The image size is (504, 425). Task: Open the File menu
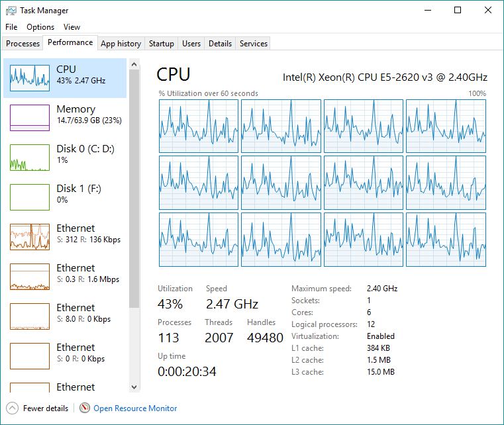point(11,27)
